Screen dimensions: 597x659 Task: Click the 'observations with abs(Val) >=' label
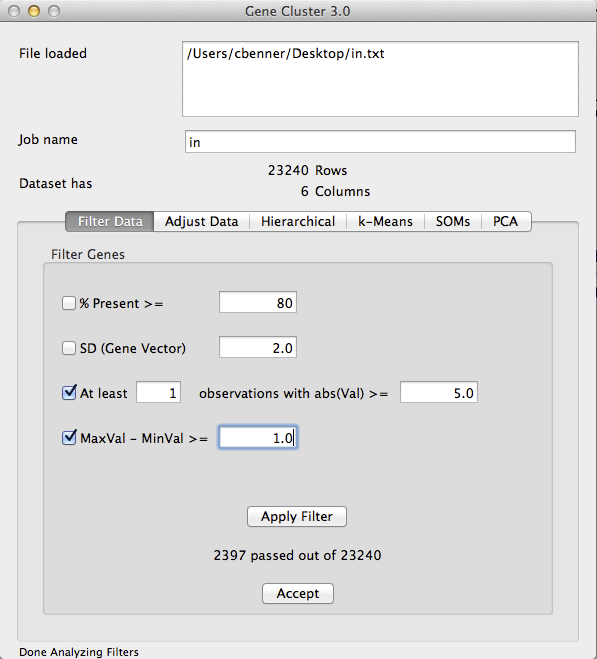pos(293,393)
